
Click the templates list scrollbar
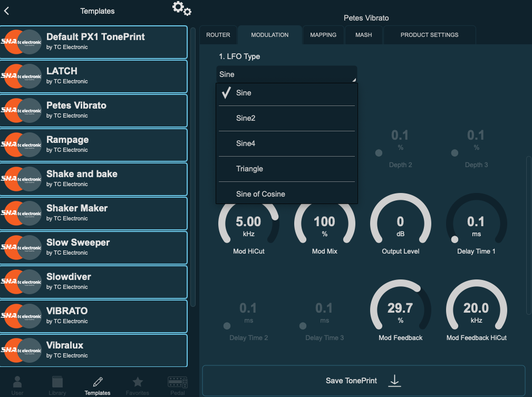click(193, 167)
